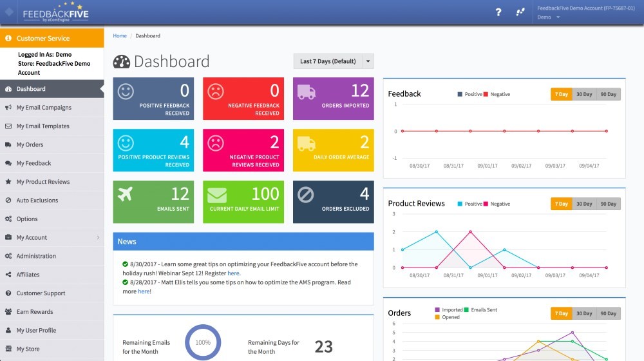Viewport: 644px width, 361px height.
Task: Click the chat bubbles icon for My Feedback
Action: pyautogui.click(x=8, y=163)
